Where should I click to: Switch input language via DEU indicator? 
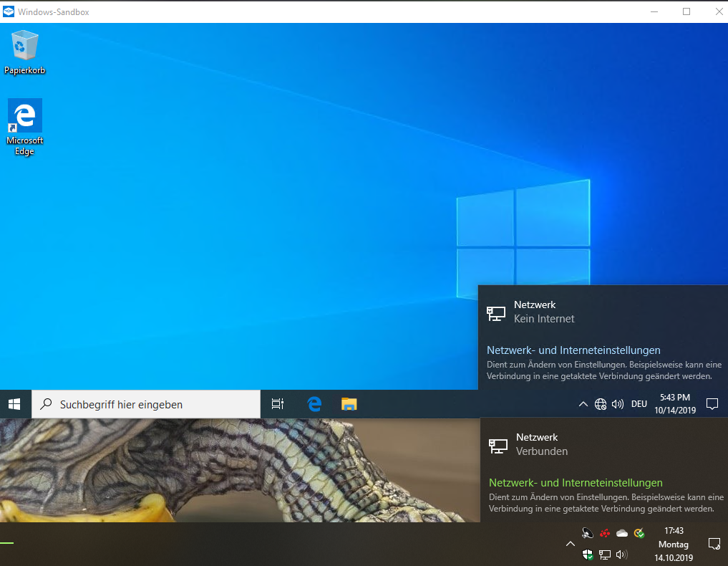639,404
